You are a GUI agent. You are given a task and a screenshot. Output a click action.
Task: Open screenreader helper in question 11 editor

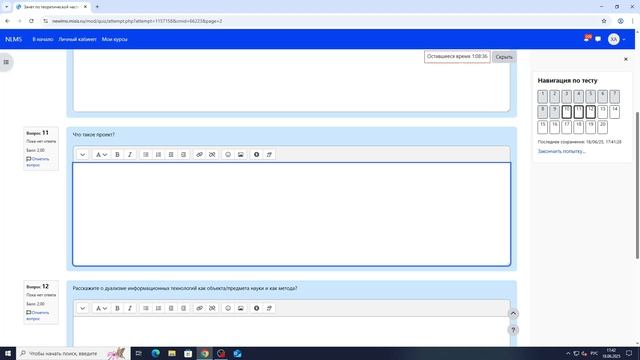[269, 155]
